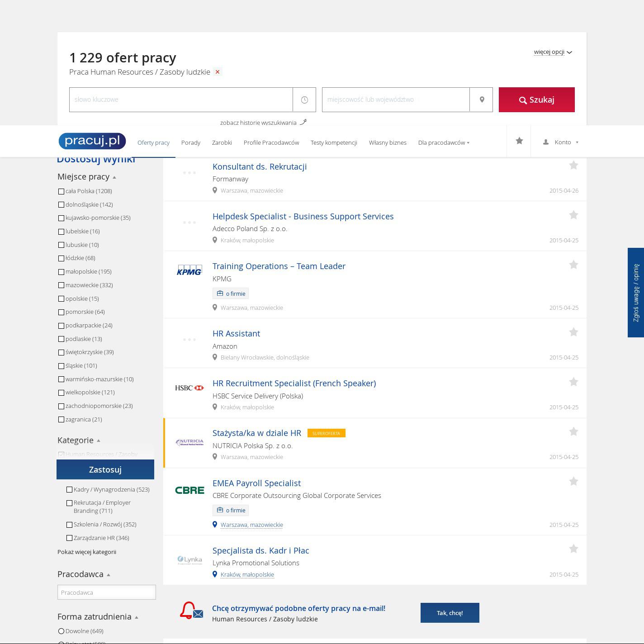Screen dimensions: 644x644
Task: Star the HR Recruitment Specialist offer
Action: pos(573,382)
